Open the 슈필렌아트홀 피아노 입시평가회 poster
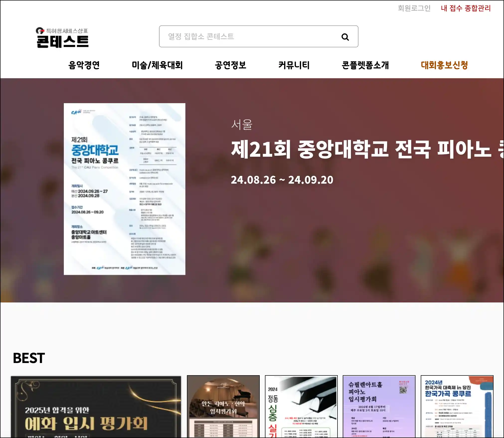The height and width of the screenshot is (438, 504). [x=379, y=407]
